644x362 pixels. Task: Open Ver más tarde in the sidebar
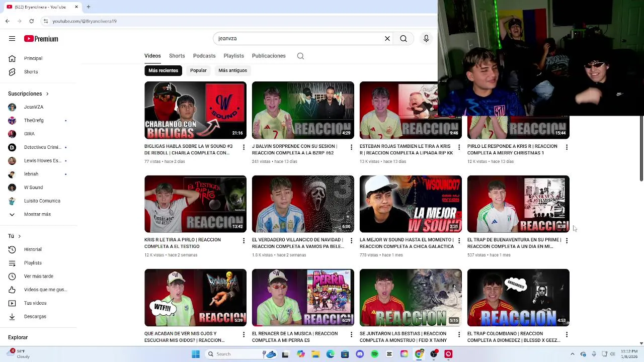pyautogui.click(x=39, y=276)
